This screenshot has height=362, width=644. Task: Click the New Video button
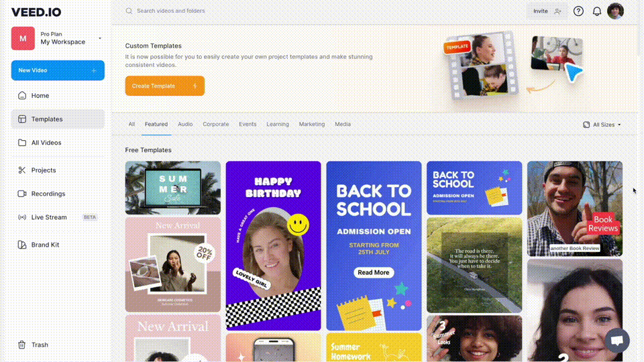58,70
